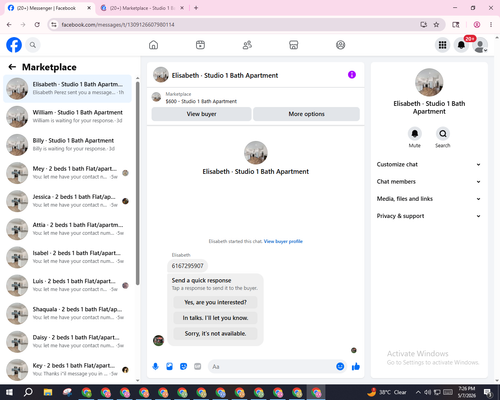
Task: Open the Reels video icon
Action: coord(200,45)
